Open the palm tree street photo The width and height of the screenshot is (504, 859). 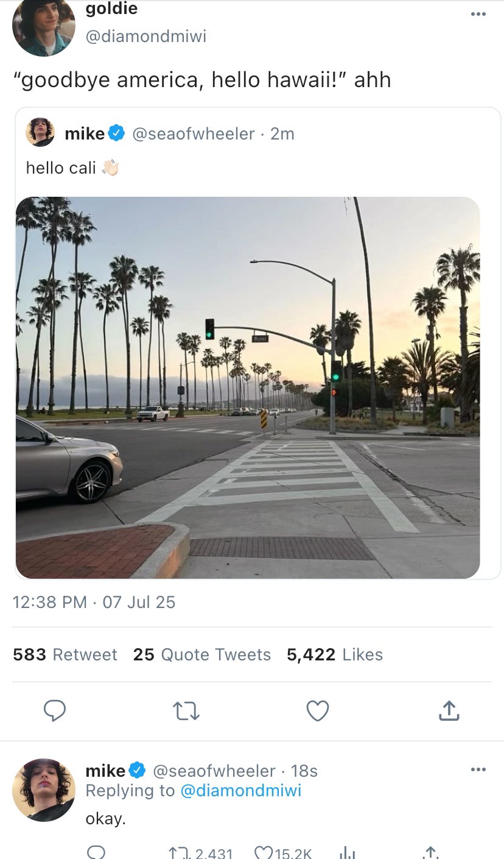pos(248,387)
